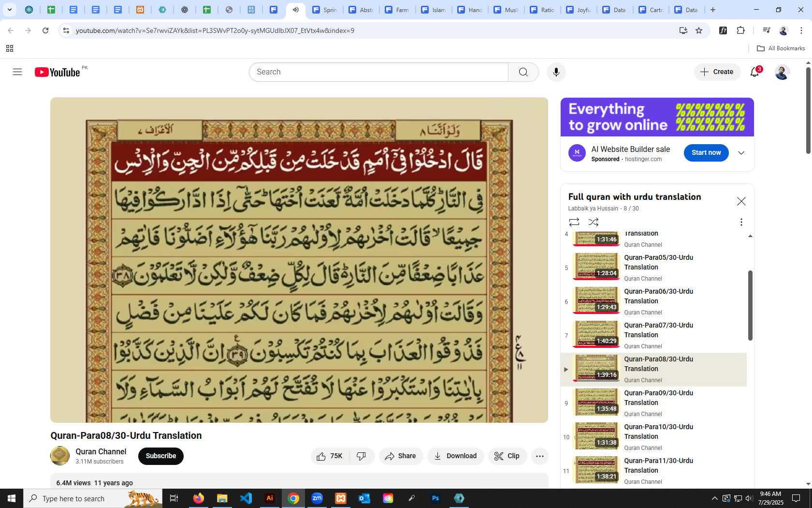Switch to the Ratio tab

pyautogui.click(x=542, y=10)
